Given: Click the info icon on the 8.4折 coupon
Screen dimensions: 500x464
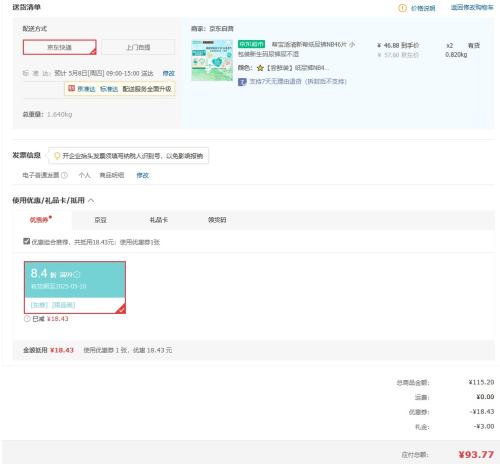Looking at the screenshot, I should click(x=77, y=274).
